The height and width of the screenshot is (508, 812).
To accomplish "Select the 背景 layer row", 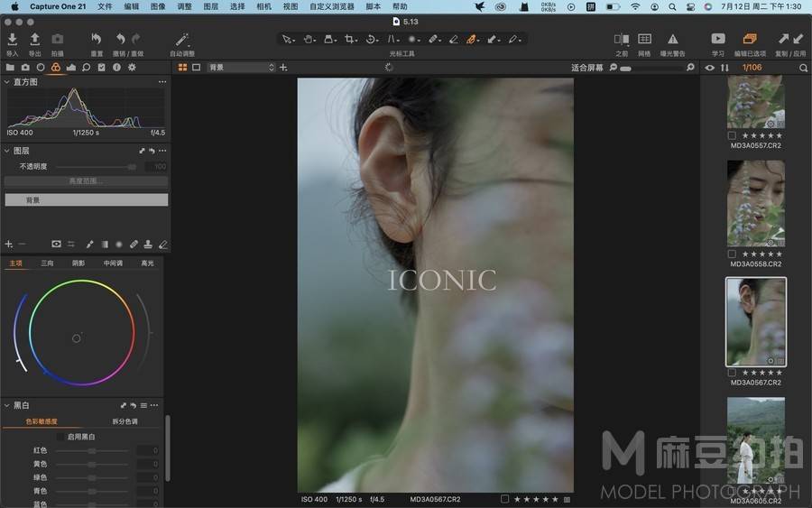I will [86, 200].
